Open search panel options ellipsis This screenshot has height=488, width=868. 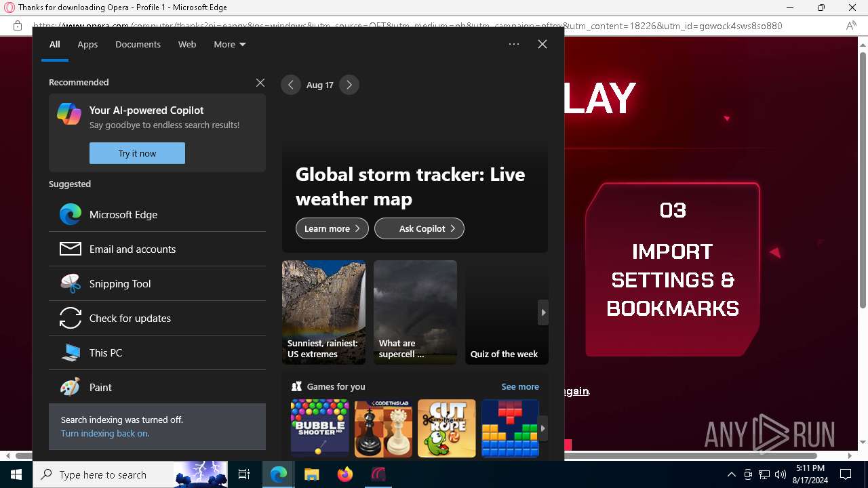point(514,44)
